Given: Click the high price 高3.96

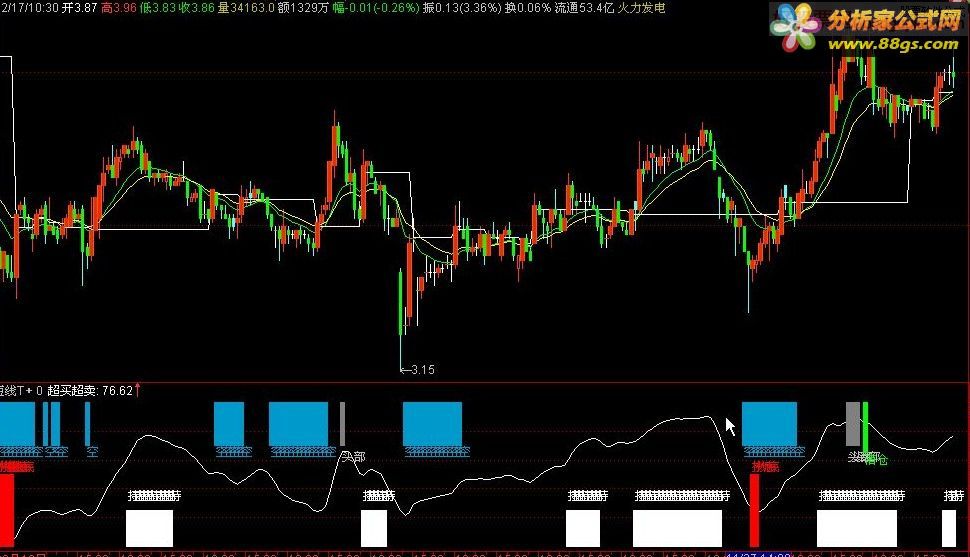Looking at the screenshot, I should coord(118,8).
